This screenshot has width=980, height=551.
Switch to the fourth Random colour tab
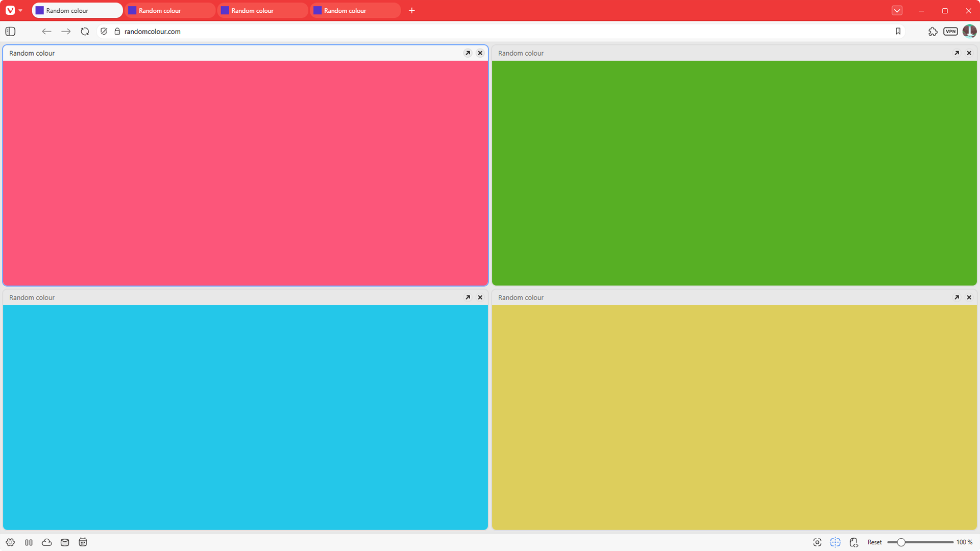pyautogui.click(x=355, y=10)
